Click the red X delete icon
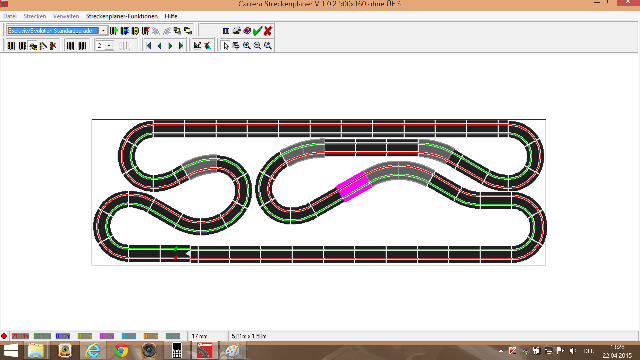 tap(268, 31)
